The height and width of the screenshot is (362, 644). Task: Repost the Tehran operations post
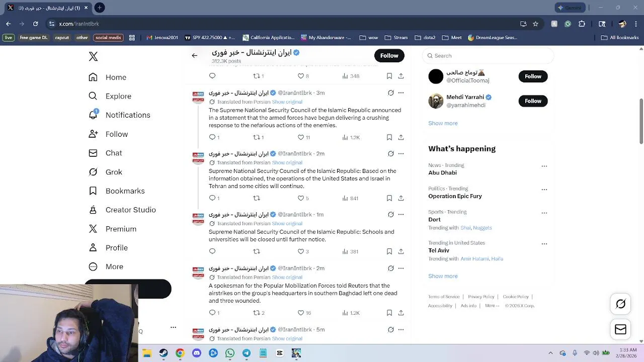point(257,198)
